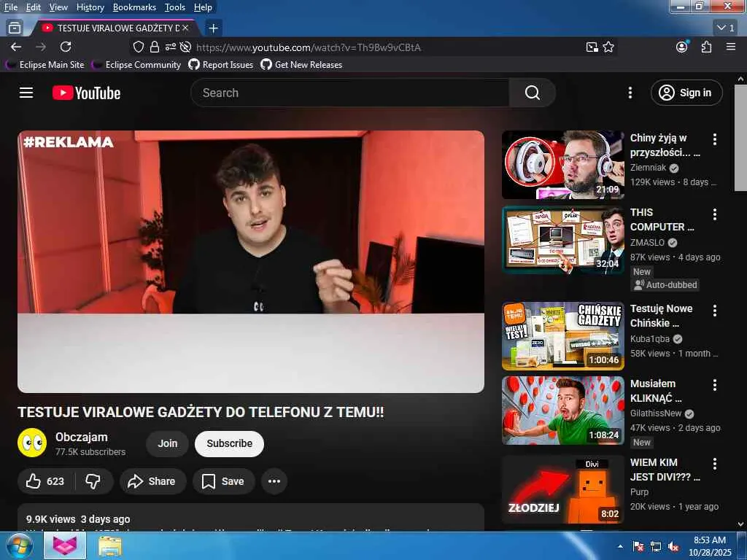Click the ZMASLO channel name

coord(647,242)
